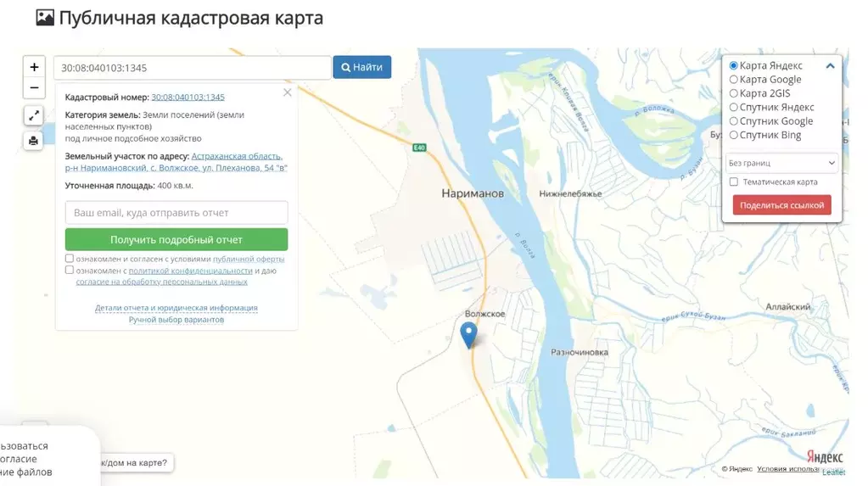Click the Яндекс logo on the map
868x486 pixels.
click(824, 456)
